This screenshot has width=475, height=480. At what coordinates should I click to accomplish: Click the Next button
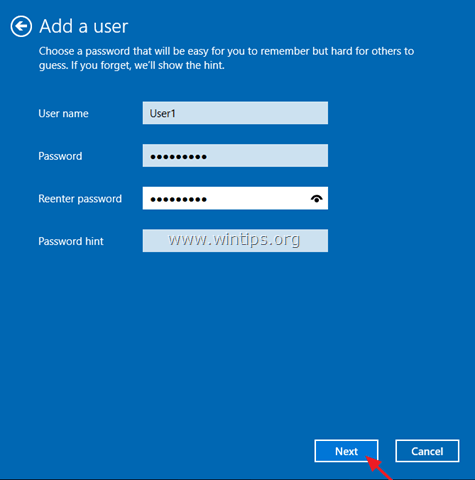(346, 451)
